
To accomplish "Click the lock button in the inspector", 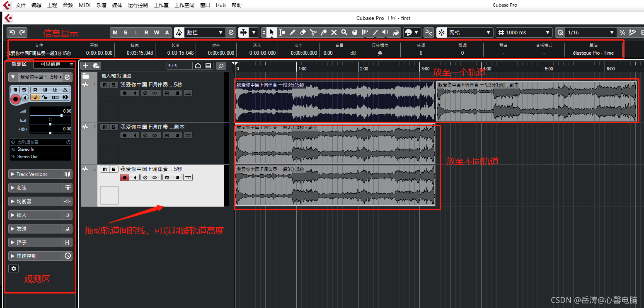I will (45, 97).
